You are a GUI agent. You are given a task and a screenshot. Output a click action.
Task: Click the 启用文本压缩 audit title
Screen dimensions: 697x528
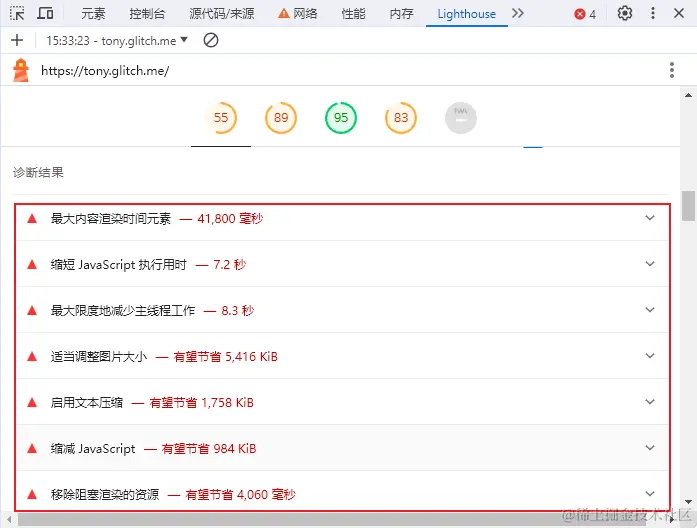pos(87,403)
